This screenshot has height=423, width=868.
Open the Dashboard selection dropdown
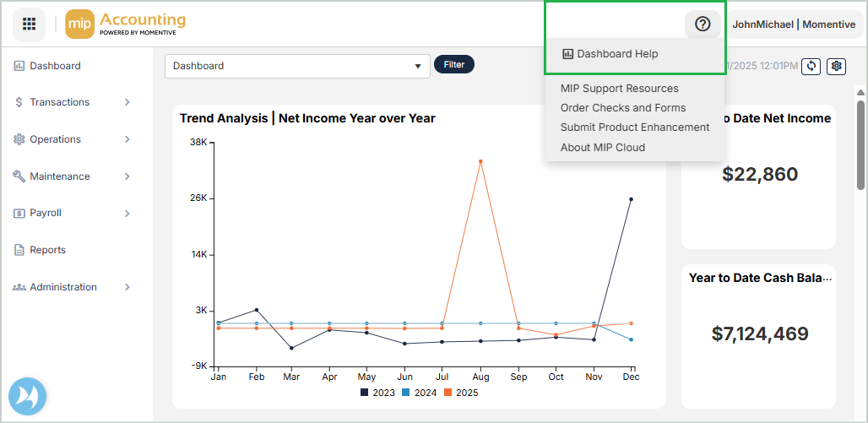(x=297, y=66)
